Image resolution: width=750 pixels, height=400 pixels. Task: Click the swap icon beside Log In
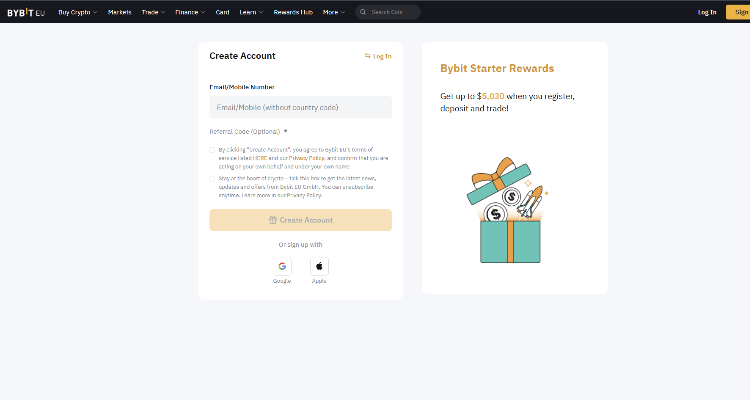tap(367, 56)
